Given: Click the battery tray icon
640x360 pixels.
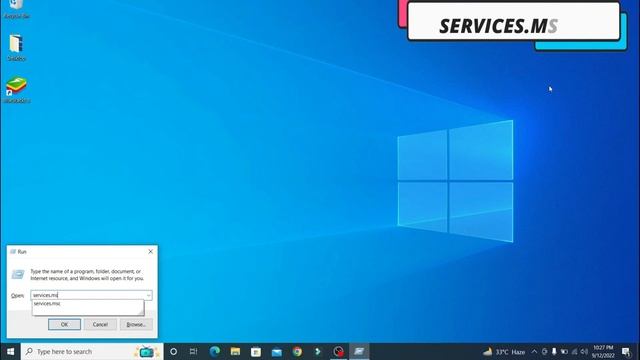Looking at the screenshot, I should pos(564,351).
